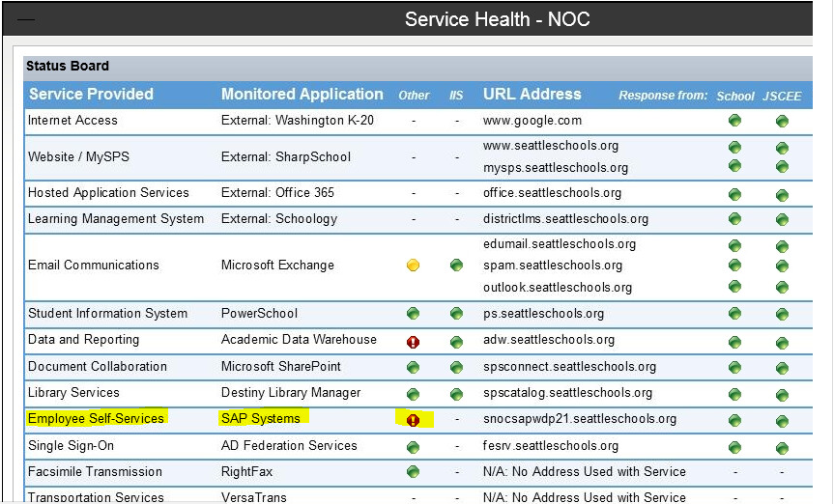Click the green Other status icon for AD Federation Services

(413, 447)
